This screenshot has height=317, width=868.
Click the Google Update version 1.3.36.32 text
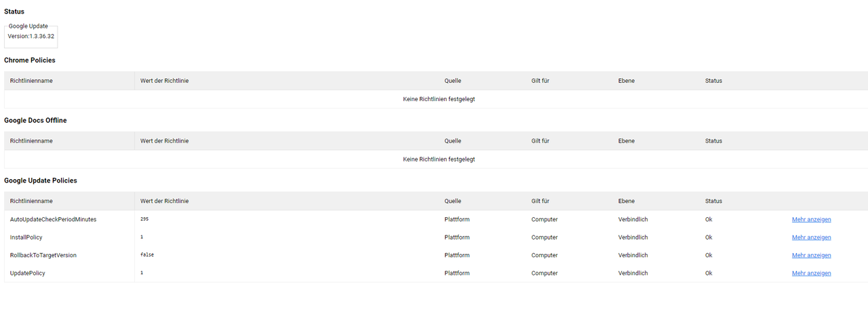coord(31,36)
